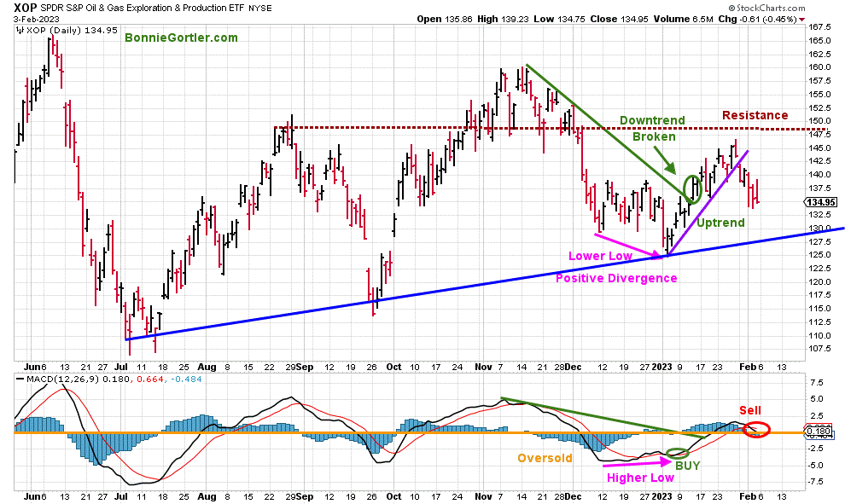Select the Close 134.95 value in header

pyautogui.click(x=619, y=19)
